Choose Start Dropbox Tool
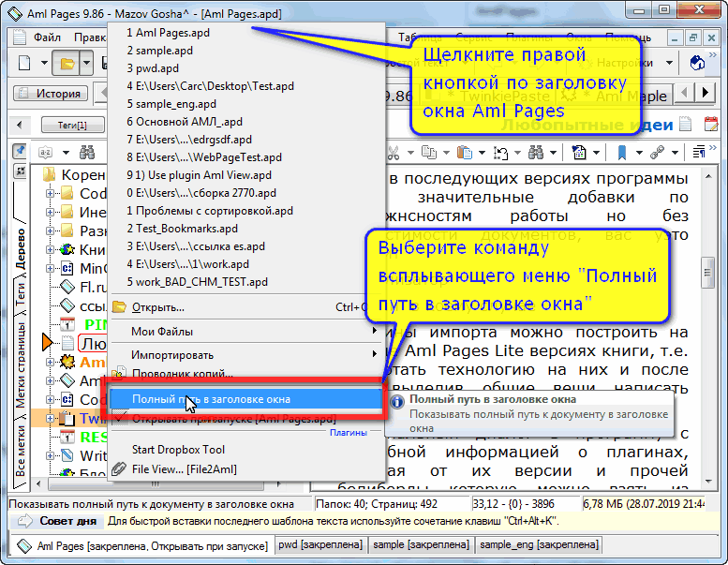The image size is (728, 565). 246,450
